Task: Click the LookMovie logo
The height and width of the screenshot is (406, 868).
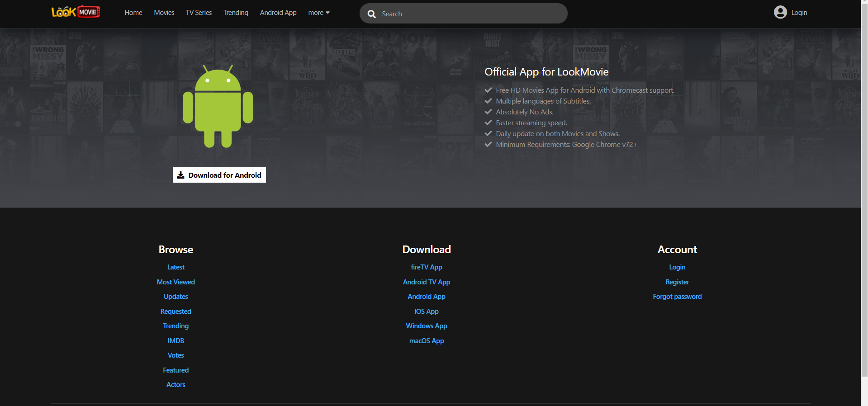Action: (76, 12)
